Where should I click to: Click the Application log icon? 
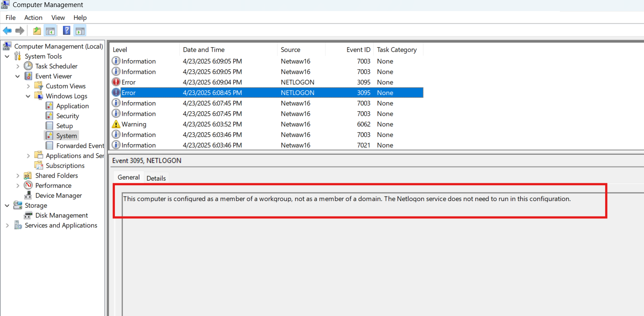click(50, 106)
